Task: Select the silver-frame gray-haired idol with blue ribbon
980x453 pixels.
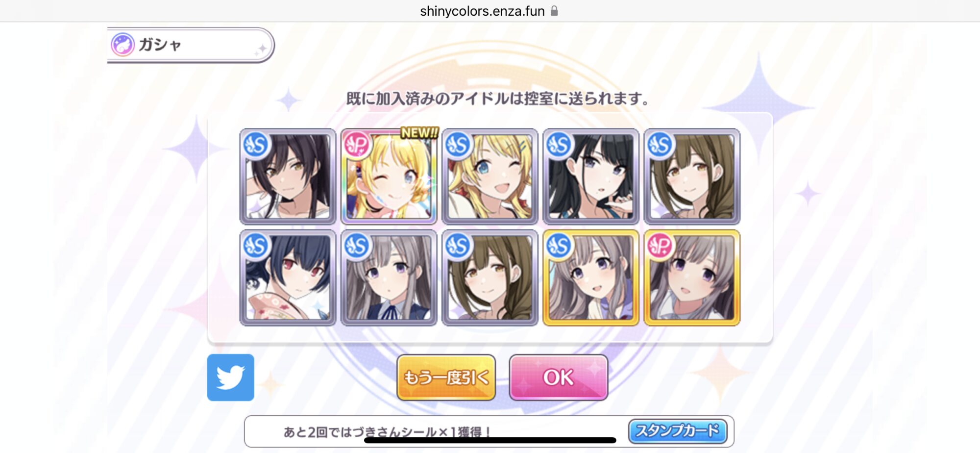Action: (389, 277)
